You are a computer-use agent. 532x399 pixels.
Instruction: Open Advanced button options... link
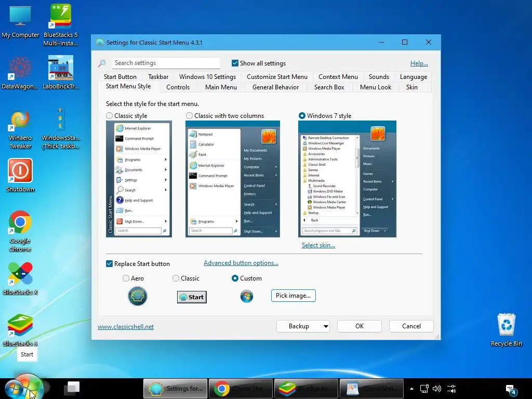click(241, 263)
